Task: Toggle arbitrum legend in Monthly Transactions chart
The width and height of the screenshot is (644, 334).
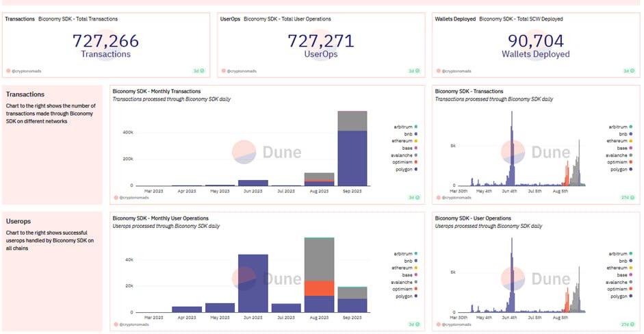Action: coord(405,127)
